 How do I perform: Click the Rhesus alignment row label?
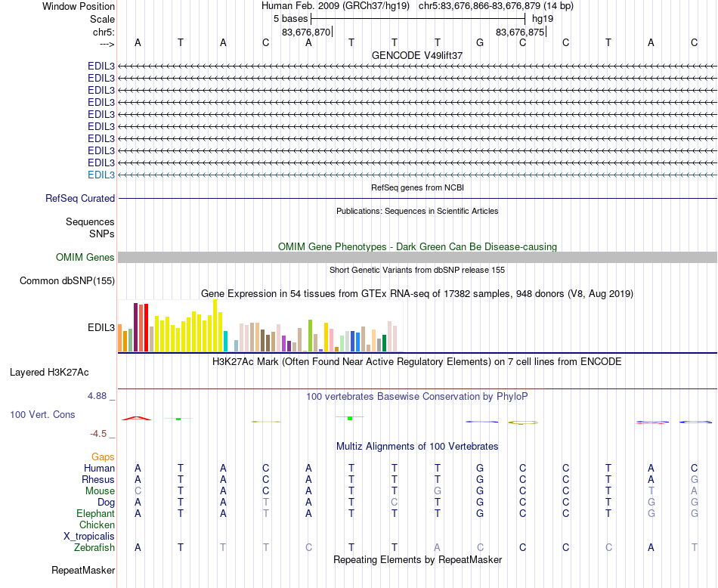pyautogui.click(x=98, y=479)
